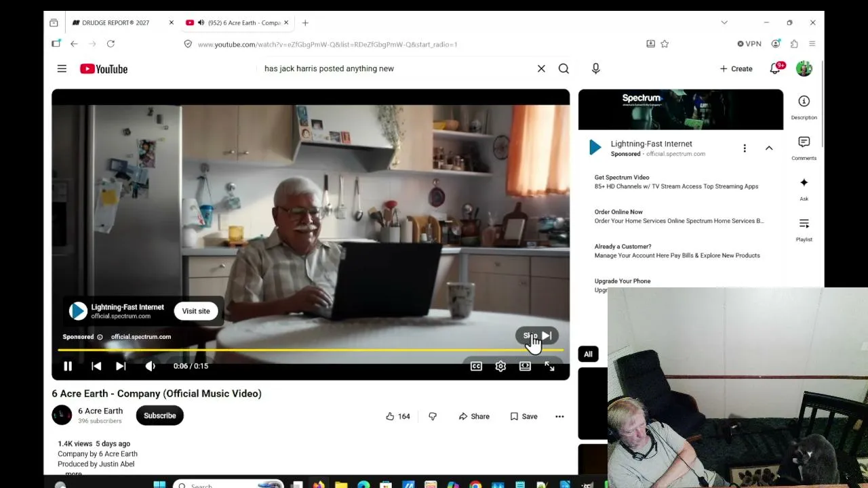Go to the YouTube home logo

104,68
